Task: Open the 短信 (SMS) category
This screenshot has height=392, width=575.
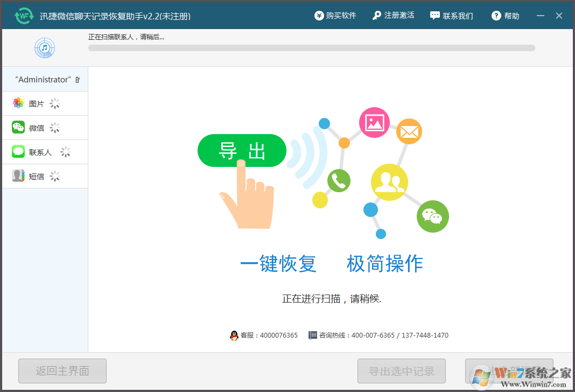Action: 18,176
